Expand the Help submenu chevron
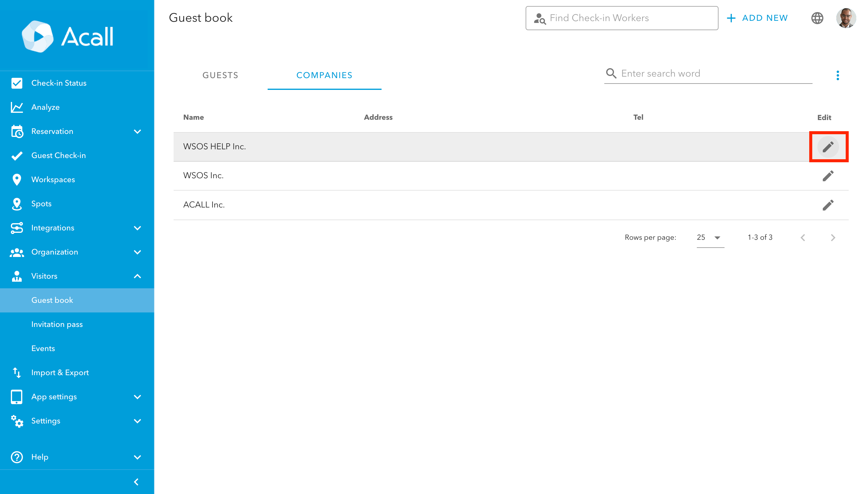 tap(137, 457)
